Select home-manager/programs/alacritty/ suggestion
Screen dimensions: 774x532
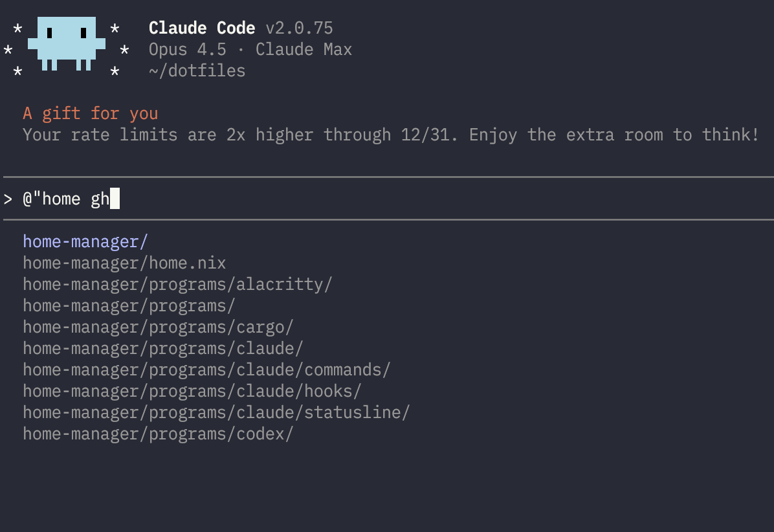(177, 285)
